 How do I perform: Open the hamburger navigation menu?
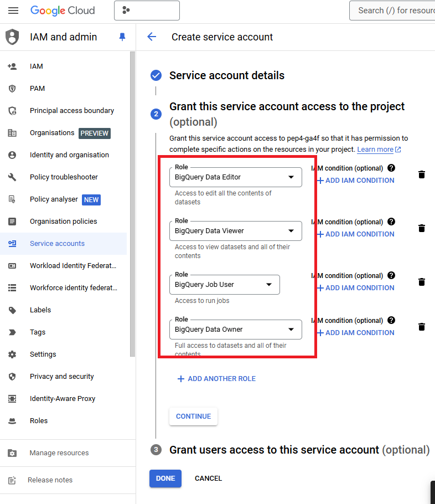(x=13, y=11)
